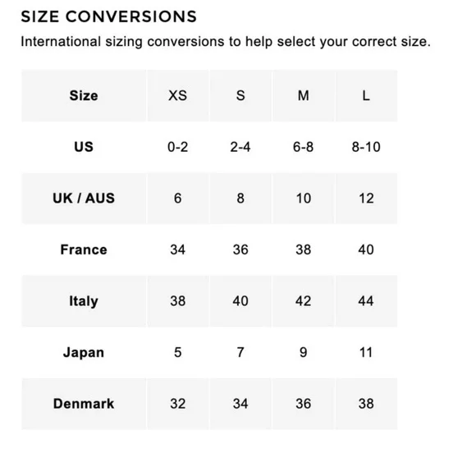Screen dimensions: 476x476
Task: Select the XS column header
Action: (177, 96)
